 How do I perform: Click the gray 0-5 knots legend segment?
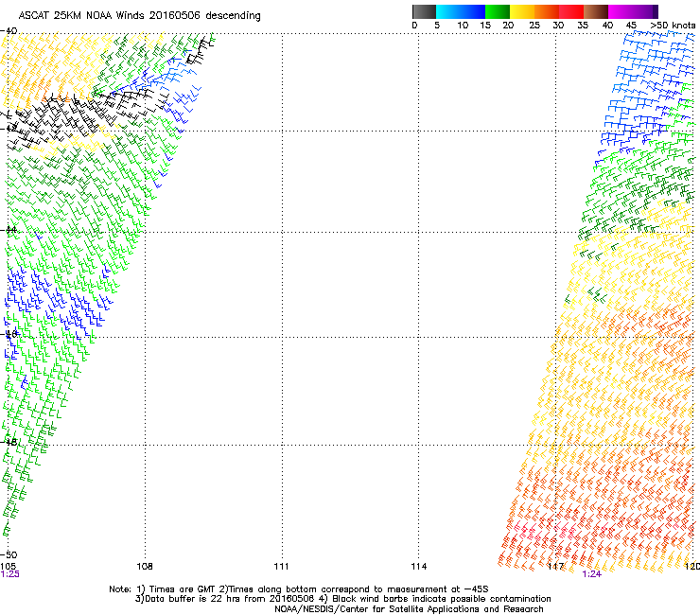pyautogui.click(x=424, y=11)
